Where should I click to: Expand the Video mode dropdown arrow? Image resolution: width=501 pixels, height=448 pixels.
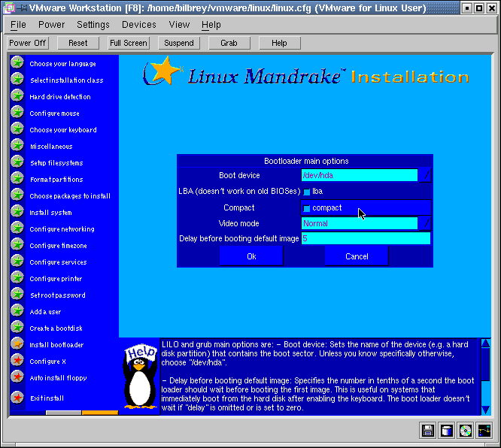(426, 223)
